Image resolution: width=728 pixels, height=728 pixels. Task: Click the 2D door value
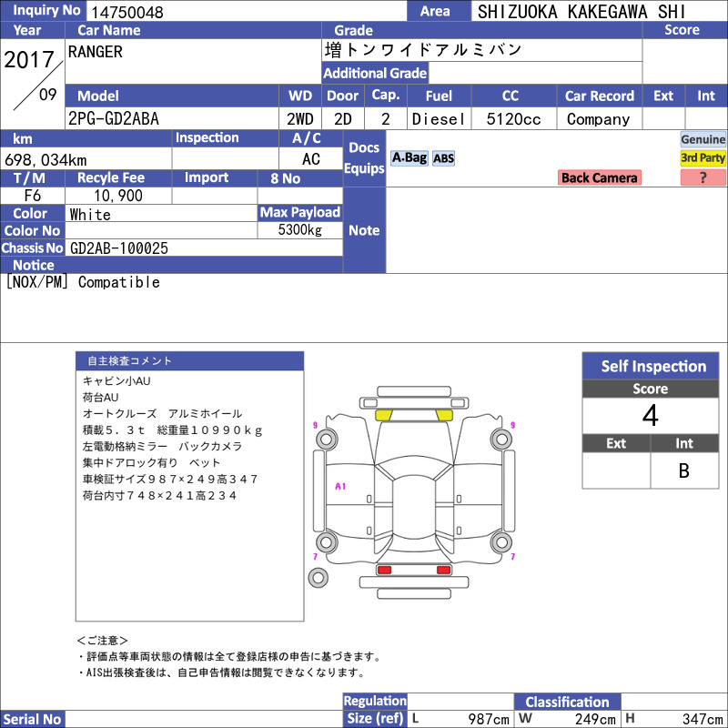coord(343,119)
